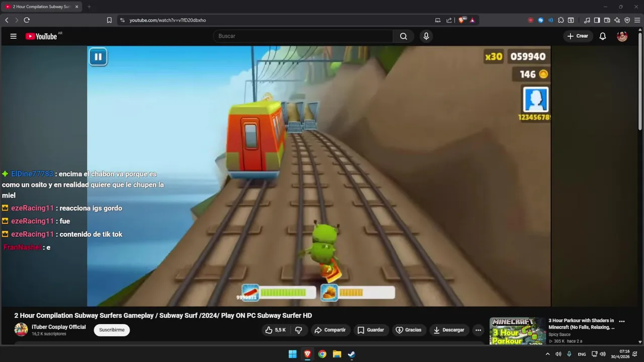
Task: Click the microphone tray icon
Action: click(x=569, y=354)
